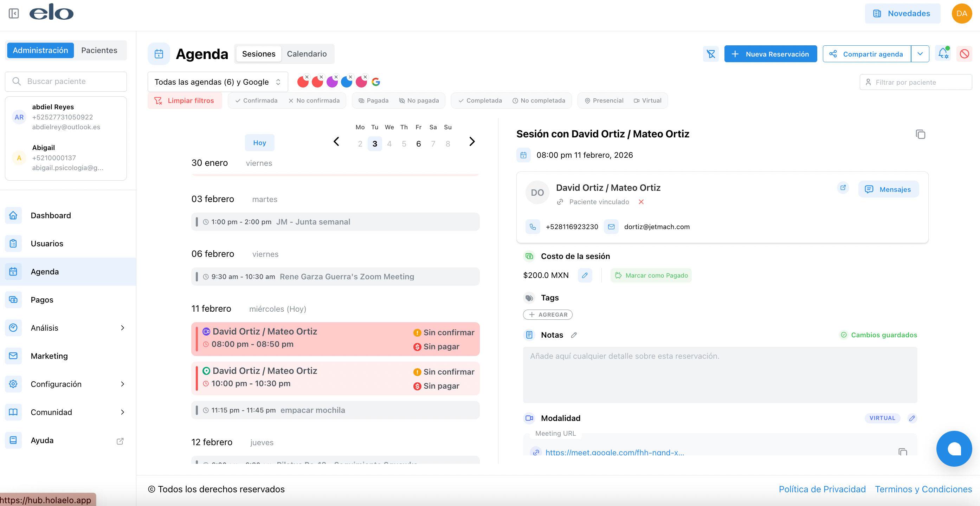The width and height of the screenshot is (980, 506).
Task: Toggle the Confirmada filter
Action: 256,101
